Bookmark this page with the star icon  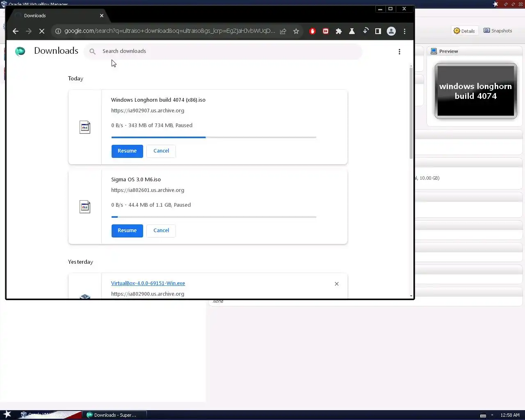[x=296, y=31]
